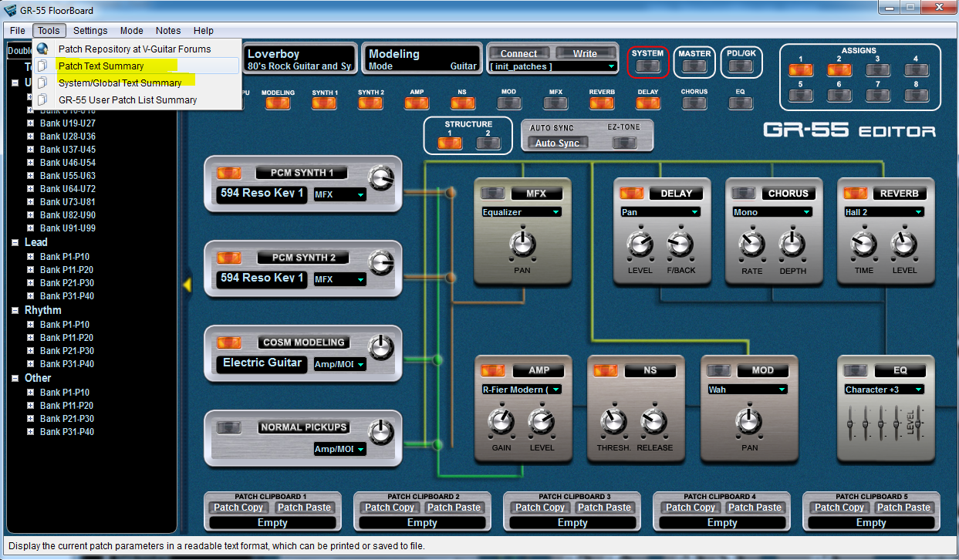Image resolution: width=959 pixels, height=560 pixels.
Task: Toggle the AMP block power LED
Action: pyautogui.click(x=492, y=370)
